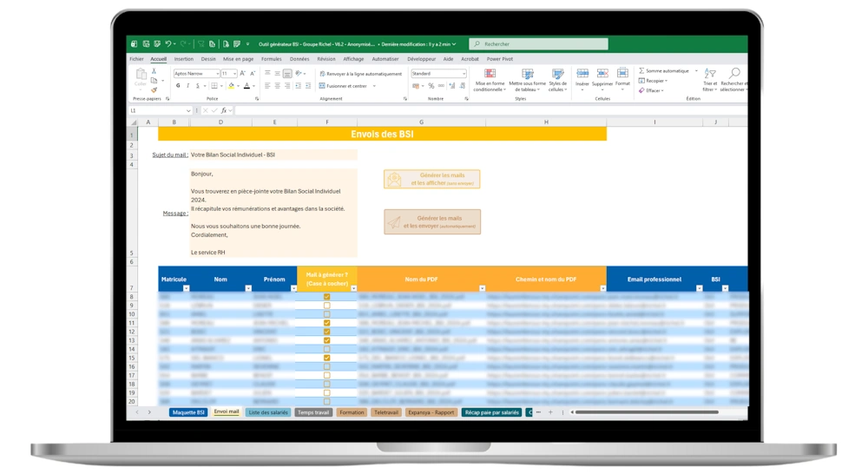868x474 pixels.
Task: Toggle bold formatting (G) in Police group
Action: [x=178, y=86]
